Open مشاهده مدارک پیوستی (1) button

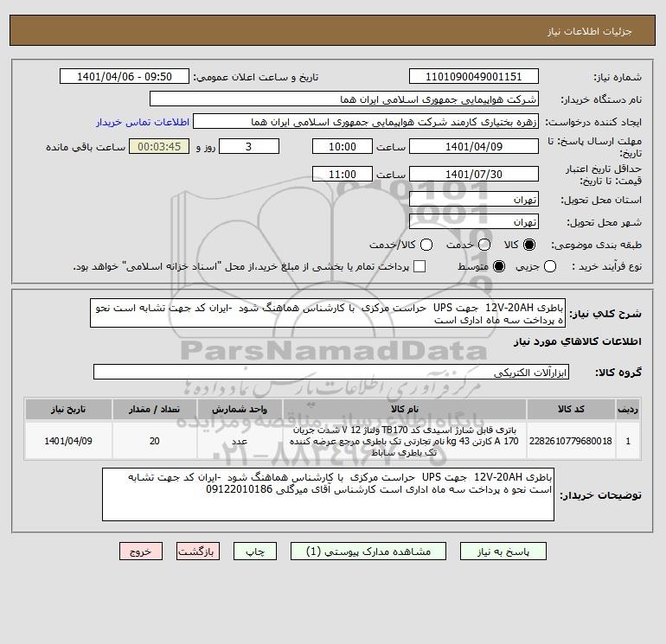tap(368, 552)
